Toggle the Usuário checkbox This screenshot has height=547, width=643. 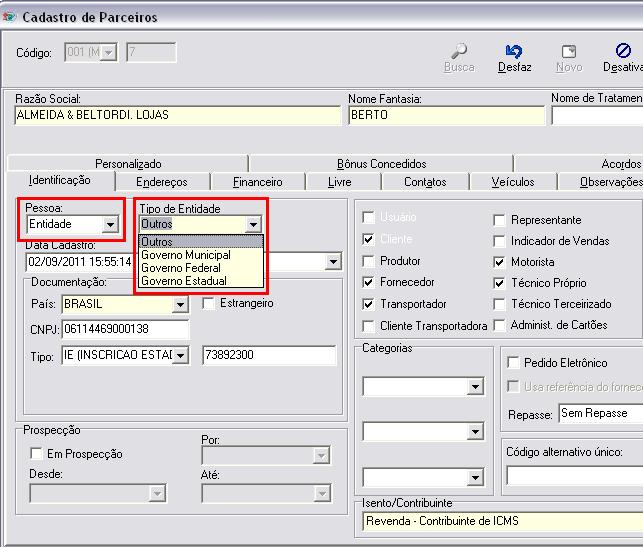click(368, 217)
